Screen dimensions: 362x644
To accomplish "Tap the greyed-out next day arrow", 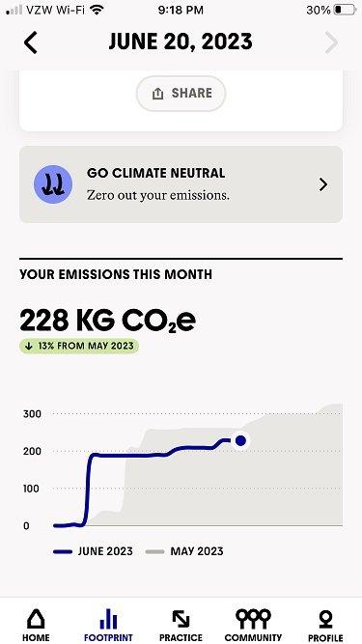I will point(332,42).
